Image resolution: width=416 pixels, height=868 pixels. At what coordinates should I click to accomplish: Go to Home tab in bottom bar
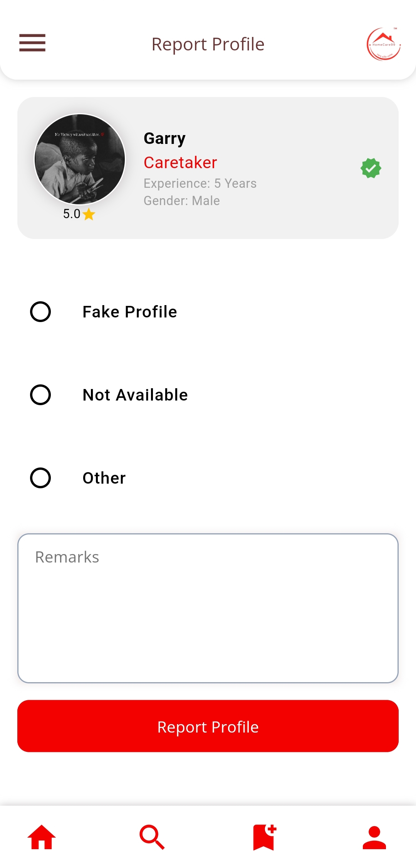click(x=42, y=837)
